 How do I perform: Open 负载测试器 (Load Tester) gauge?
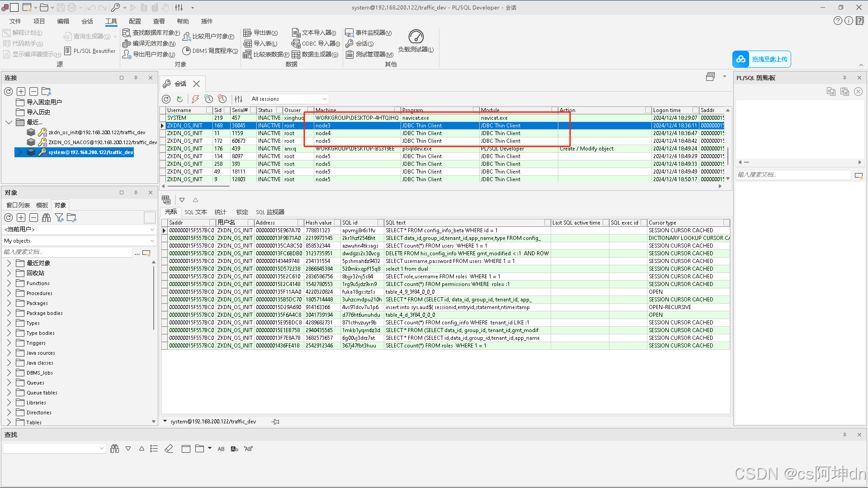tap(416, 41)
